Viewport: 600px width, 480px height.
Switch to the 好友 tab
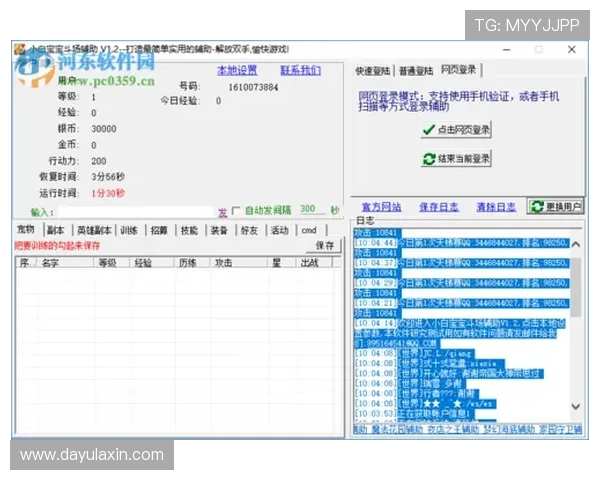249,230
